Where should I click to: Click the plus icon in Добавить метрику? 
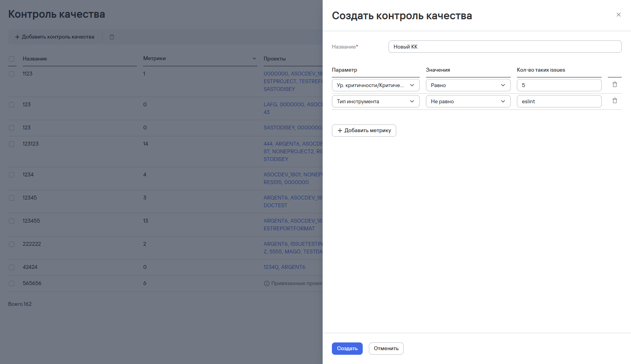pyautogui.click(x=340, y=131)
